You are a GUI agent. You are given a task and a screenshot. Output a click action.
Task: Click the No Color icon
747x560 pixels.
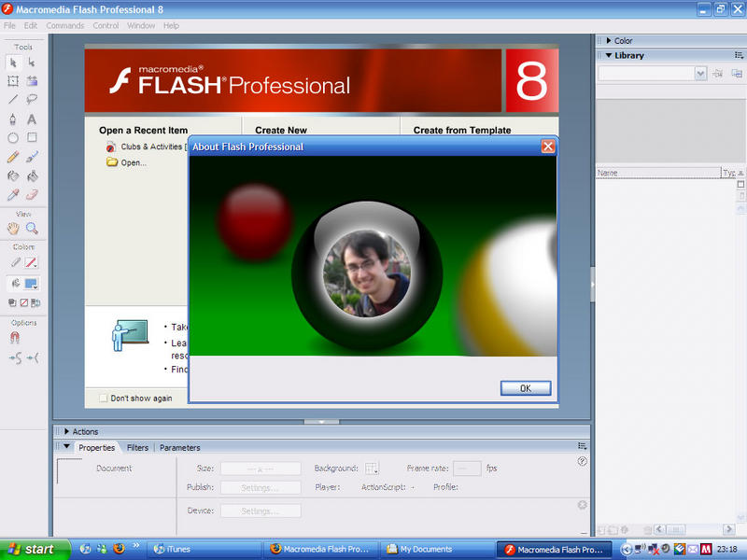click(24, 302)
